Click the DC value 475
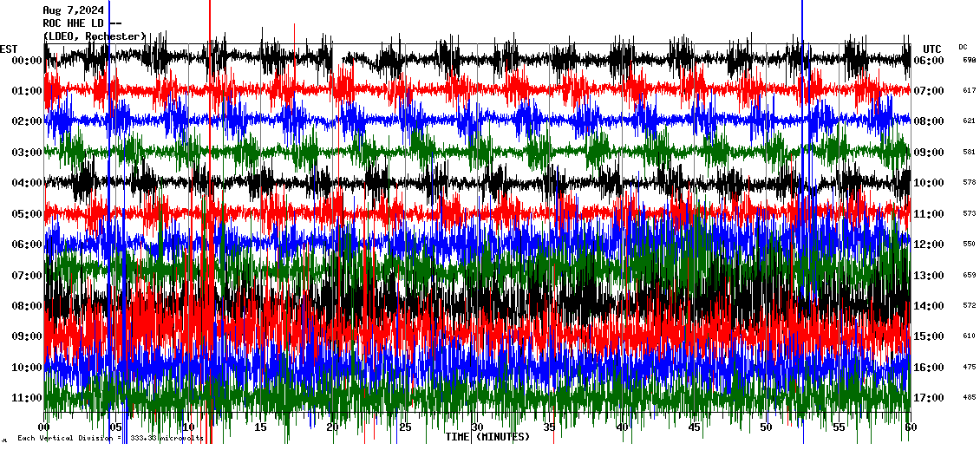Screen dimensions: 980x450 pos(969,368)
